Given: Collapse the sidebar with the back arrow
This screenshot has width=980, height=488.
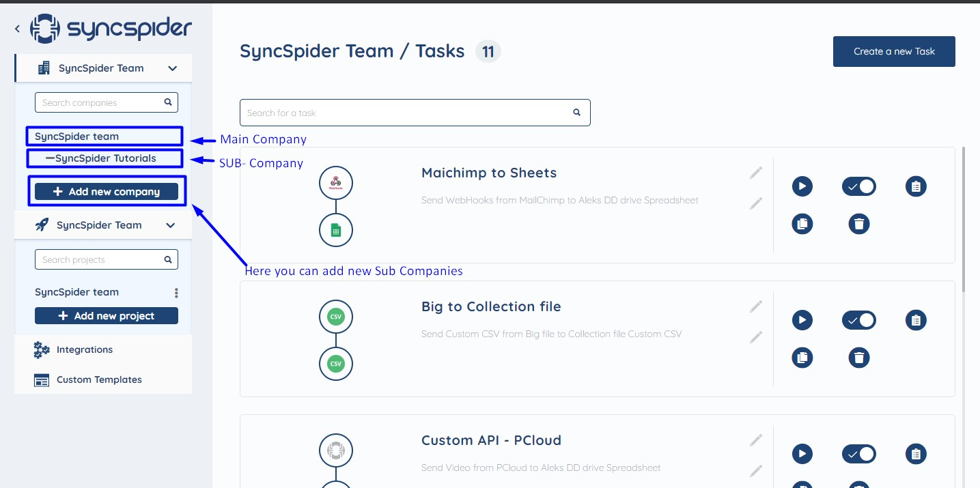Looking at the screenshot, I should (x=17, y=29).
